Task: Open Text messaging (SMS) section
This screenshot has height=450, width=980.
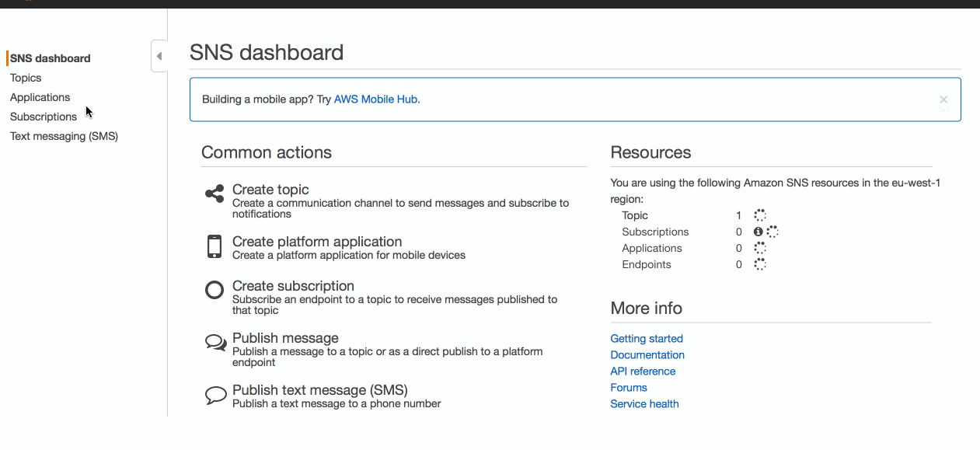Action: [x=64, y=136]
